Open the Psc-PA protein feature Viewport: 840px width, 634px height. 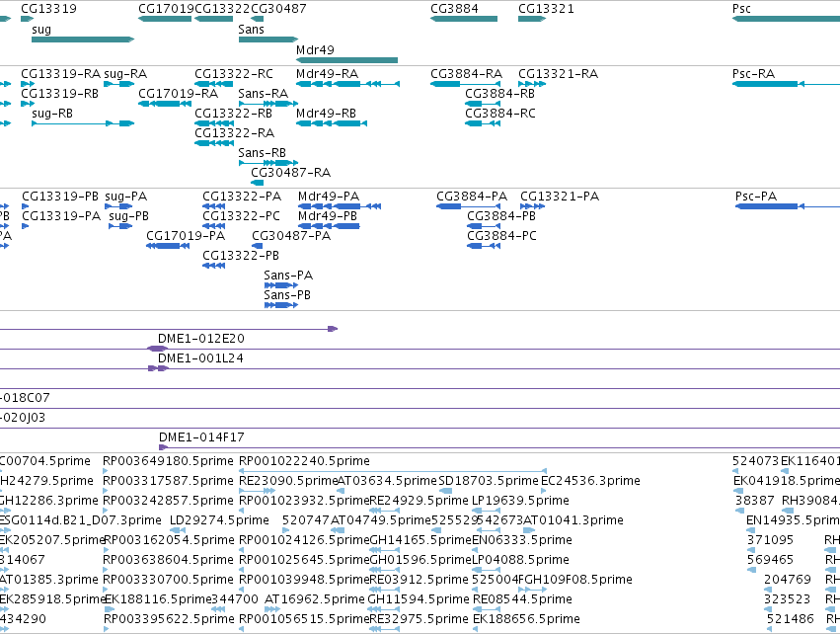[756, 197]
